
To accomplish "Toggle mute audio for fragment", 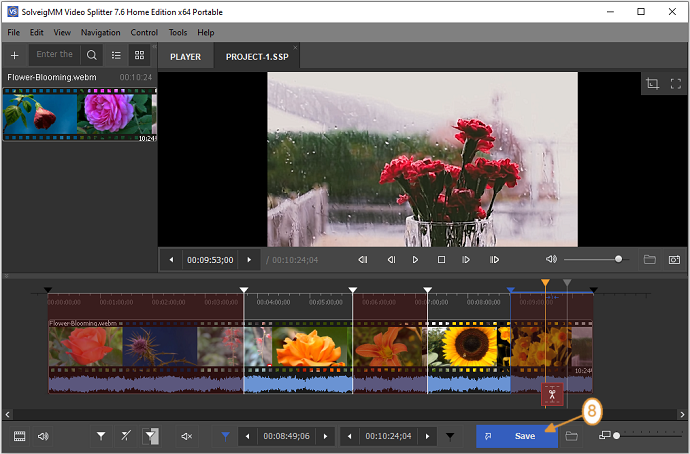I will click(x=187, y=436).
